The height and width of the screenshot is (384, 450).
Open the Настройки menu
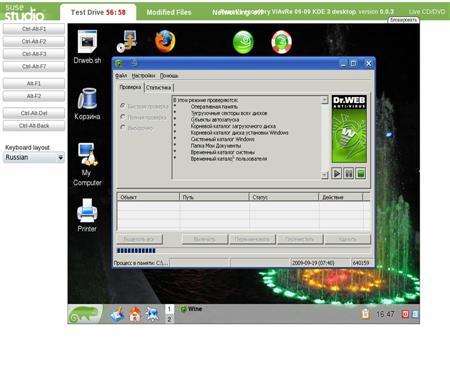tap(143, 76)
